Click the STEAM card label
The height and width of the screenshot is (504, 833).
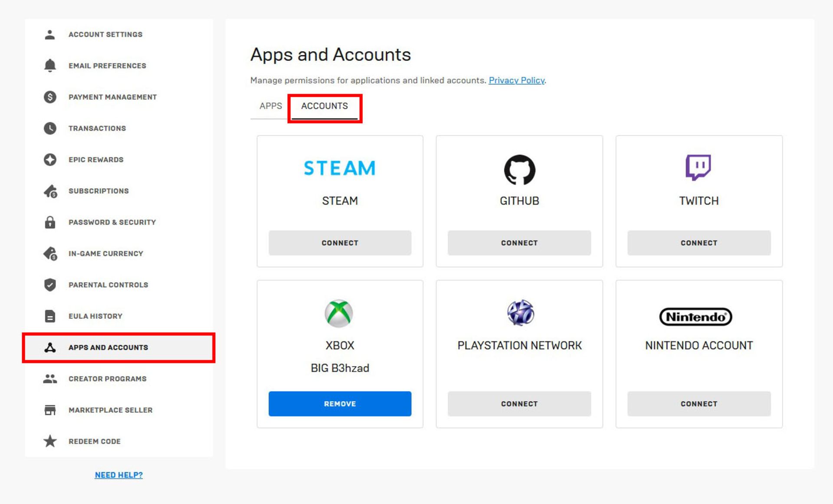pos(340,201)
